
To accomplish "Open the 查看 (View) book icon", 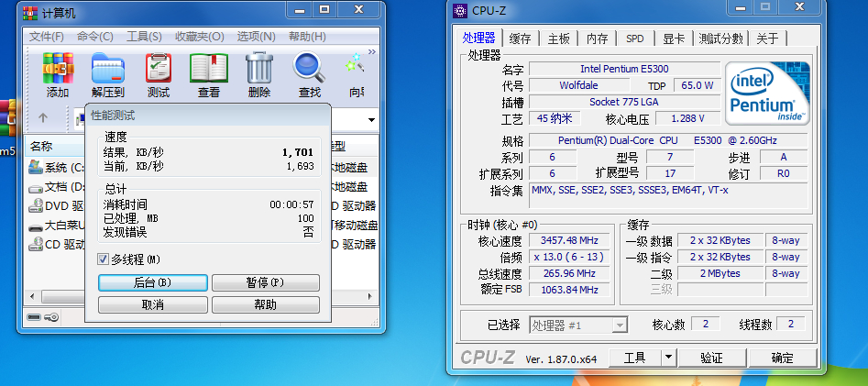I will 209,68.
